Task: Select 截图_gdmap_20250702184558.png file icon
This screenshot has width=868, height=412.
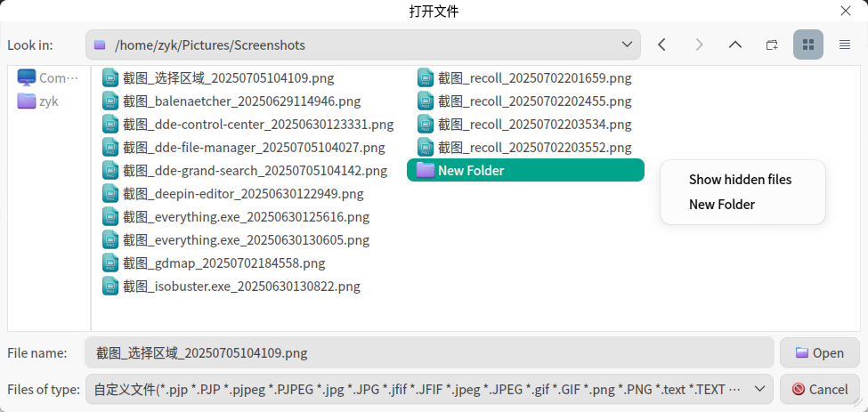Action: [x=111, y=263]
